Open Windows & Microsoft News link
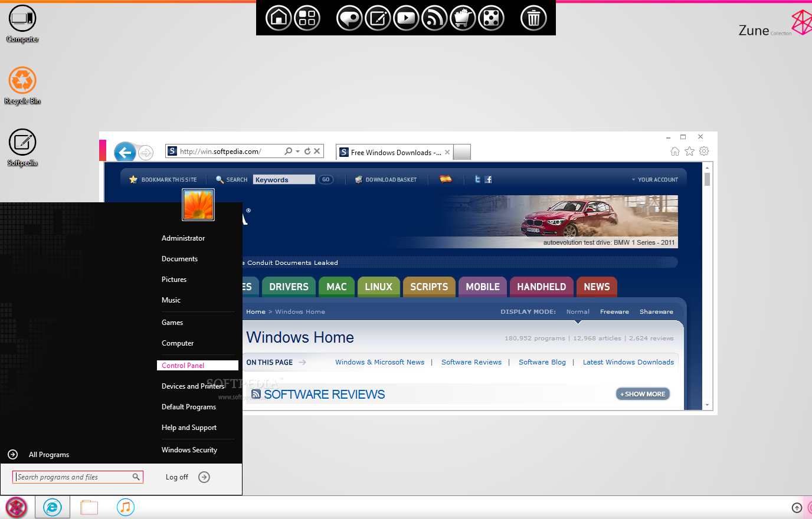The width and height of the screenshot is (812, 519). 379,362
